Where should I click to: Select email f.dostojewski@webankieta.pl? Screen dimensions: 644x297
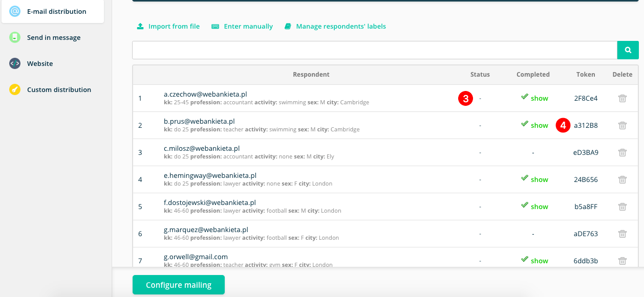(x=210, y=202)
